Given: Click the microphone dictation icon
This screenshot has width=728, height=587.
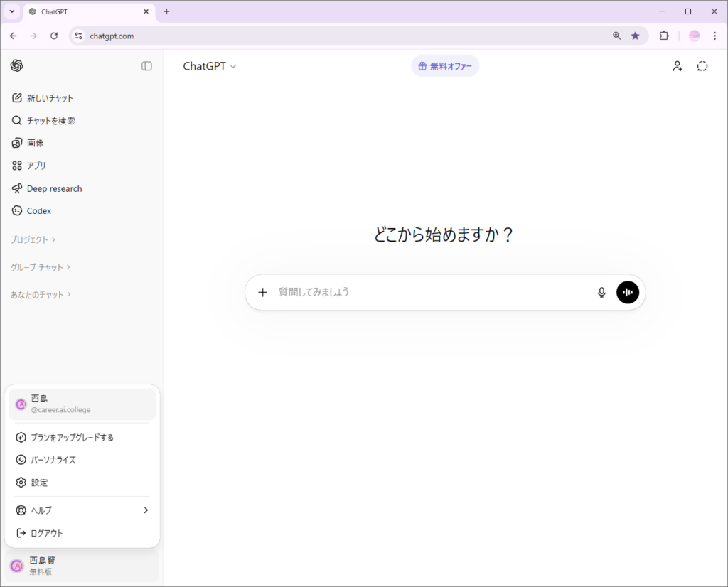Looking at the screenshot, I should pos(601,292).
